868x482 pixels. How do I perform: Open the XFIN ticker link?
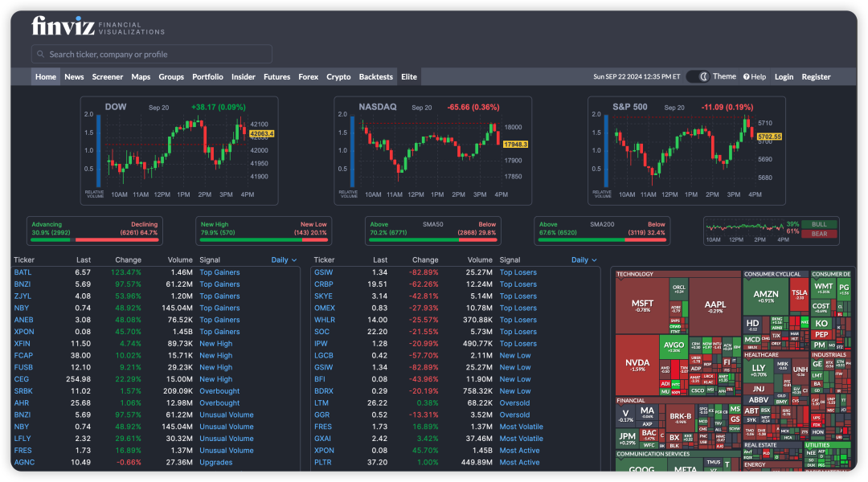[23, 344]
